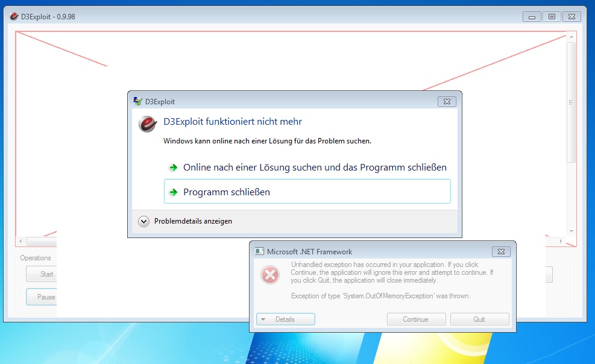Click Quit in .NET Framework dialog
Viewport: 595px width, 364px height.
click(480, 319)
